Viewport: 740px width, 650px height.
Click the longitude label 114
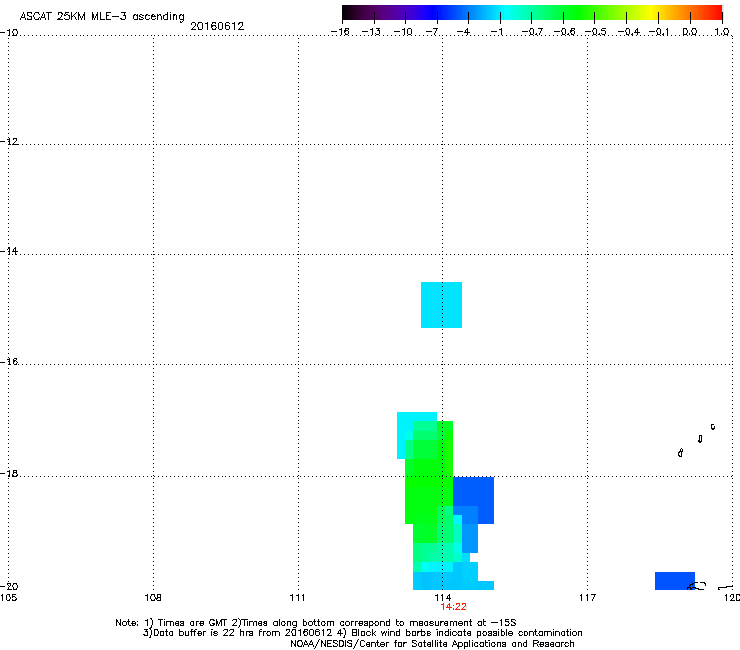coord(442,598)
